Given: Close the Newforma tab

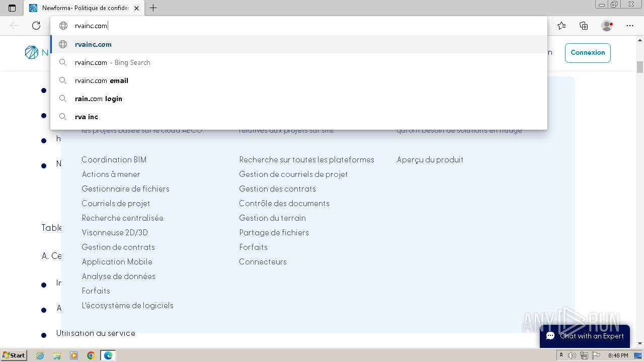Looking at the screenshot, I should (x=136, y=8).
